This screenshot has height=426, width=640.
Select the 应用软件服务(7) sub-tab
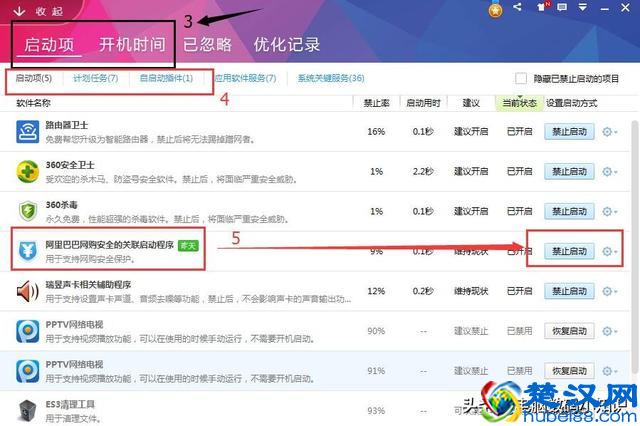pos(245,78)
